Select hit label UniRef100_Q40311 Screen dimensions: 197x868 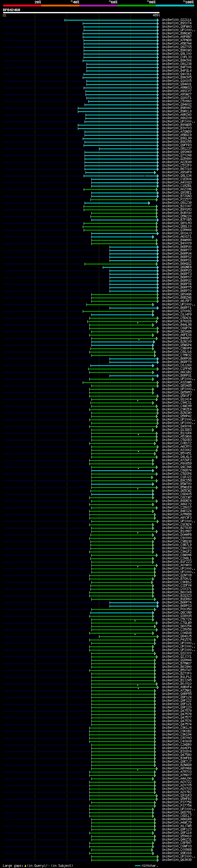(x=176, y=74)
